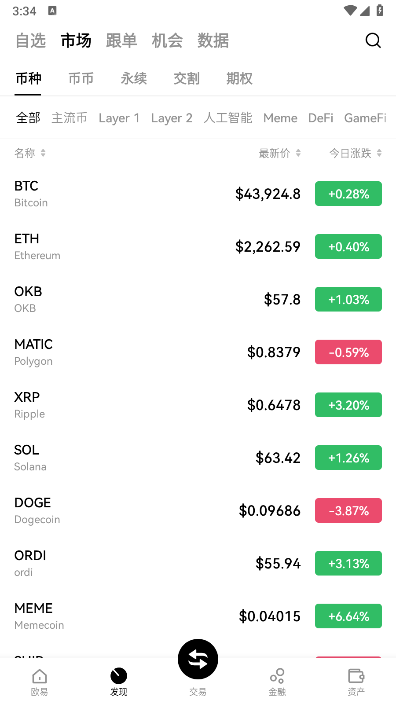Tap BTC's +0.28% change badge

[x=348, y=194]
